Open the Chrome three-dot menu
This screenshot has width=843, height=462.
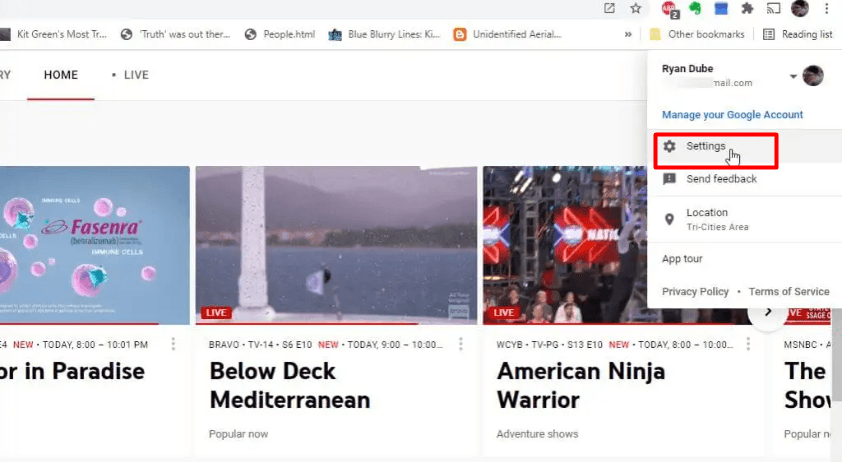(827, 9)
